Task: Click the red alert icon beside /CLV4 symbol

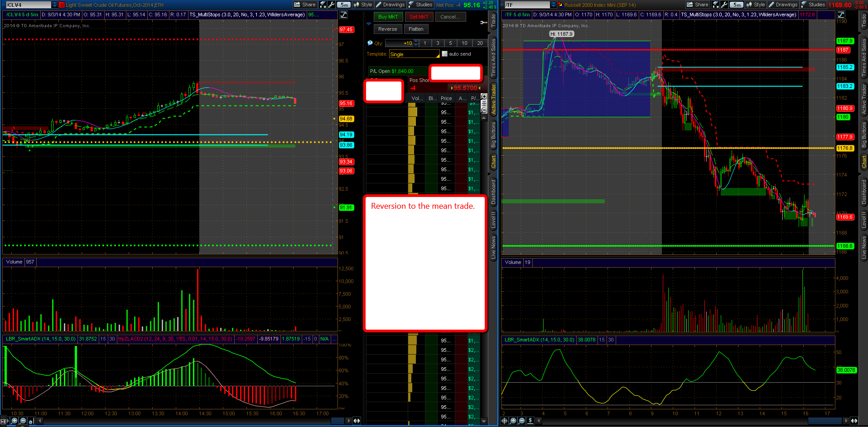Action: [x=62, y=5]
